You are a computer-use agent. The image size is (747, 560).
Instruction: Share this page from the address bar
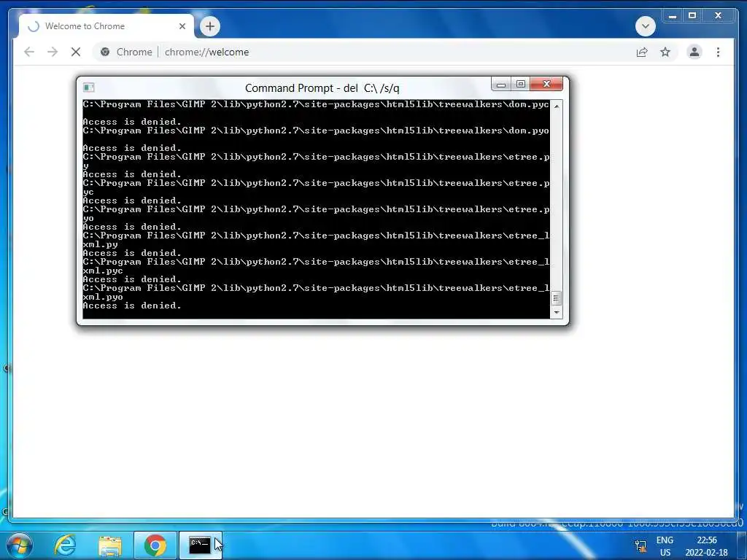[x=642, y=52]
